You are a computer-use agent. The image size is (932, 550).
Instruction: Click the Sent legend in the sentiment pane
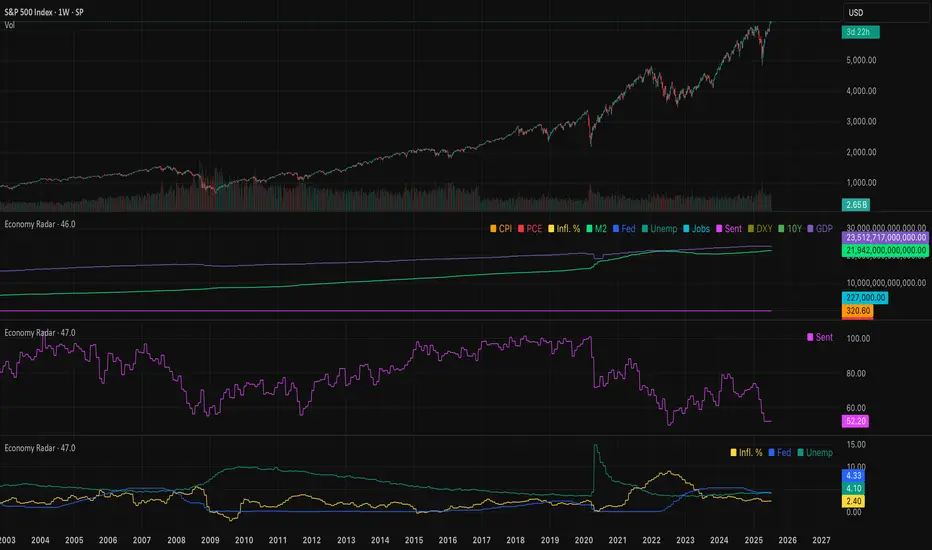click(820, 337)
